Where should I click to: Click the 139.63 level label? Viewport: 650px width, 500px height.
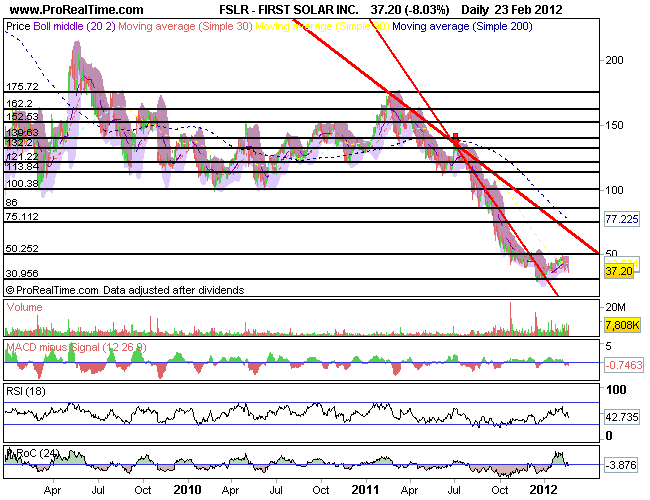click(22, 132)
